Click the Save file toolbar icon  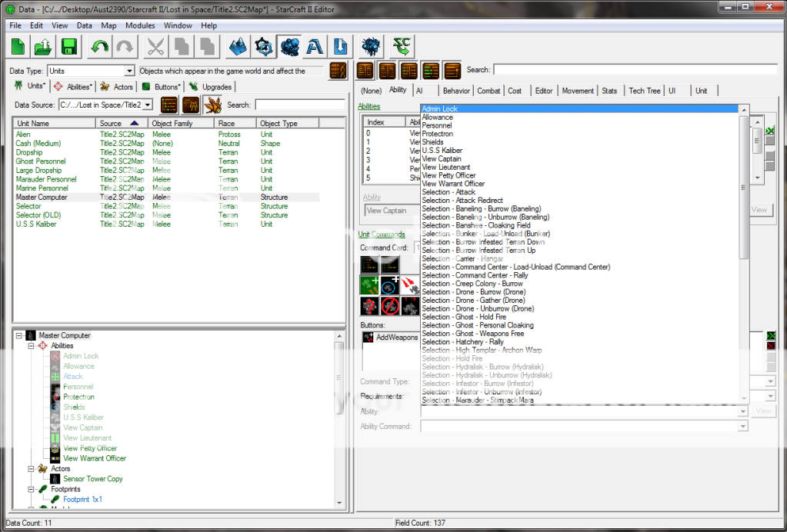69,47
